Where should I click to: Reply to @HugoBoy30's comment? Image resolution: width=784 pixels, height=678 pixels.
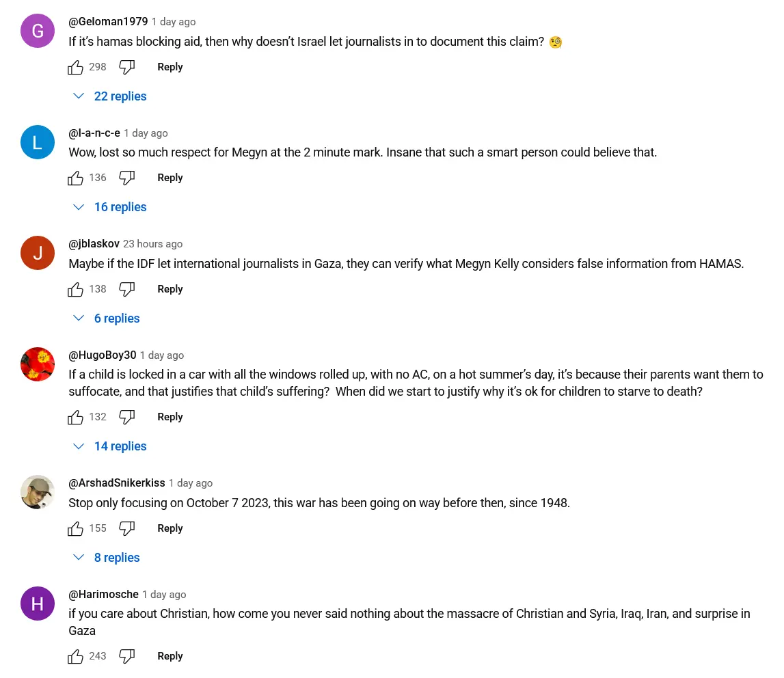point(170,417)
